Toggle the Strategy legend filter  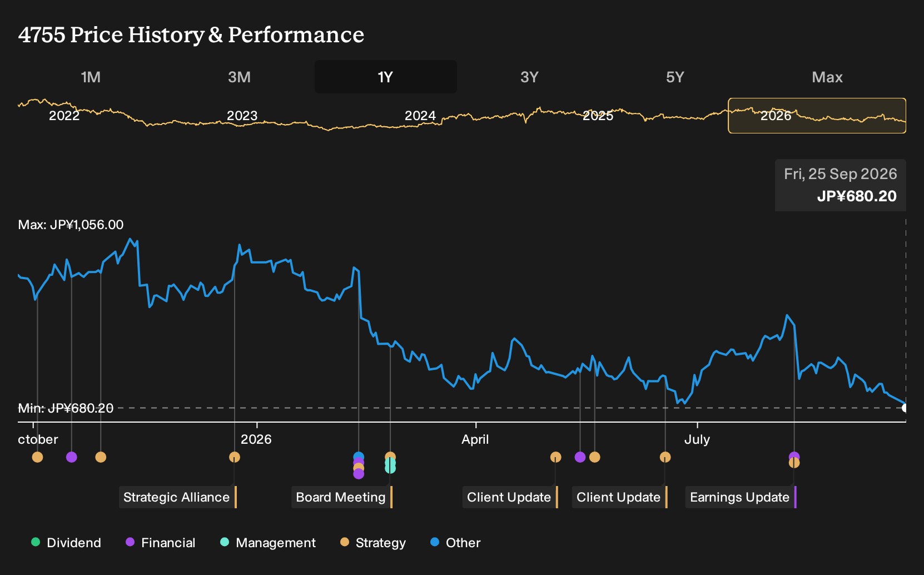pyautogui.click(x=373, y=543)
